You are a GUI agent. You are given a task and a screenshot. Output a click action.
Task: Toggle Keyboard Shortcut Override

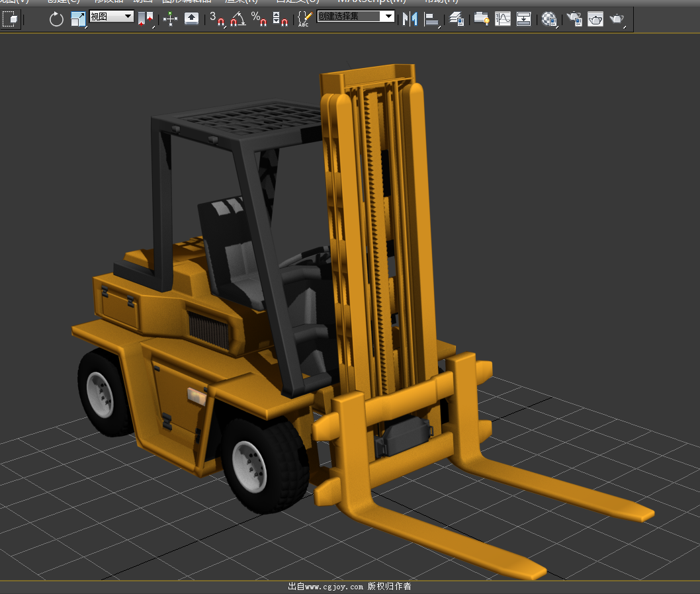(191, 19)
